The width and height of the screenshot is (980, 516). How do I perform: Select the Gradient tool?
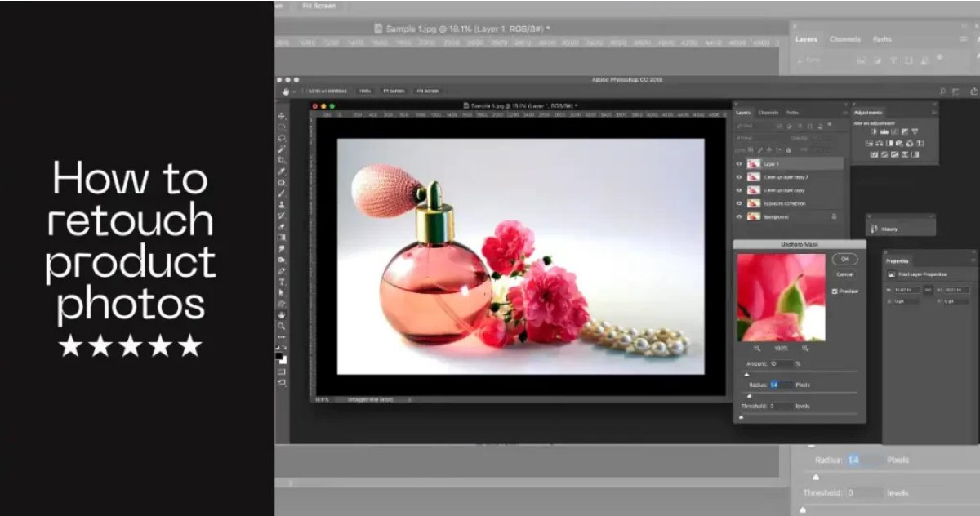[x=282, y=237]
